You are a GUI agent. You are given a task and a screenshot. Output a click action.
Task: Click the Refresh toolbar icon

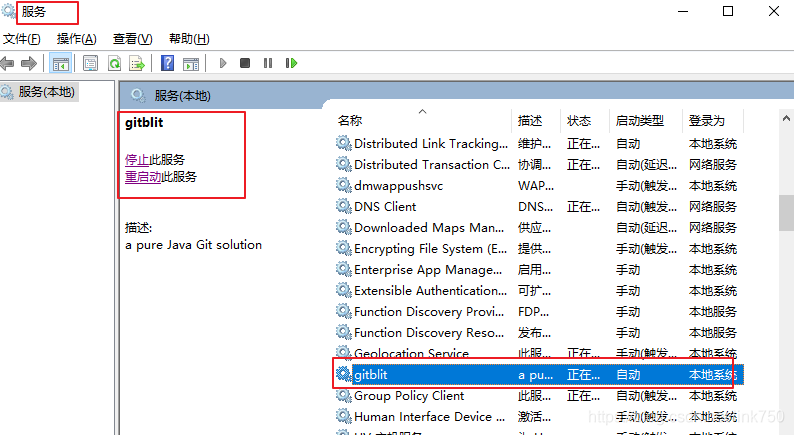(114, 63)
